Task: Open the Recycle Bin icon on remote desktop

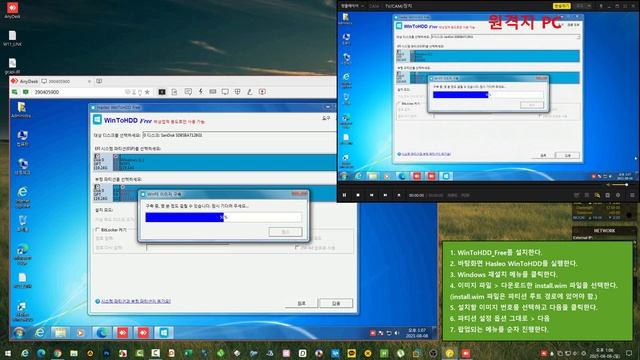Action: 22,224
